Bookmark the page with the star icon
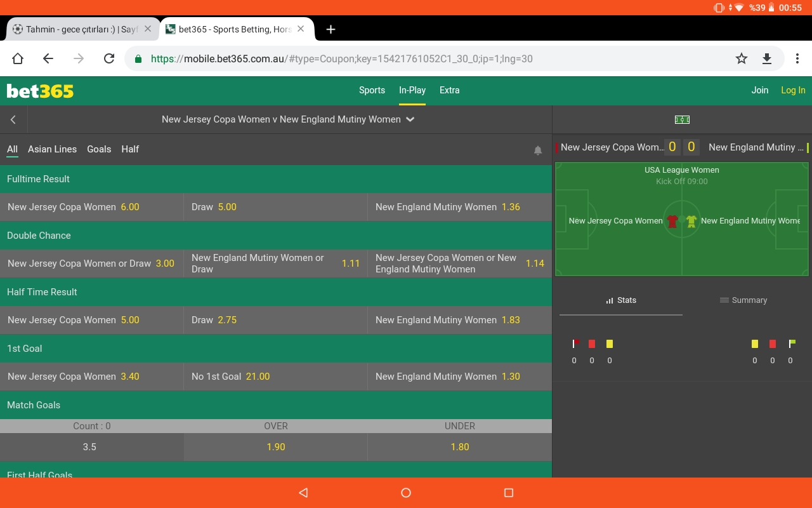This screenshot has height=508, width=812. click(742, 58)
